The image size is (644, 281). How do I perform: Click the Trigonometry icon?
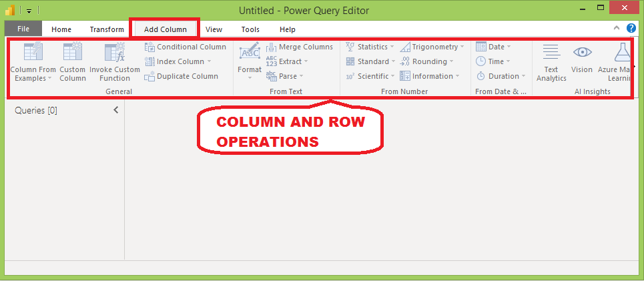pos(405,47)
